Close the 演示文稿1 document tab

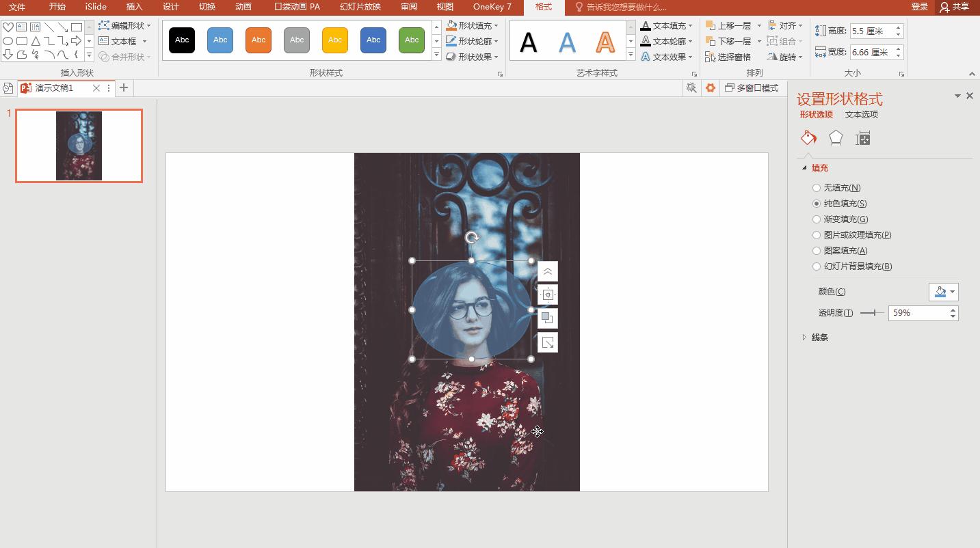(96, 88)
